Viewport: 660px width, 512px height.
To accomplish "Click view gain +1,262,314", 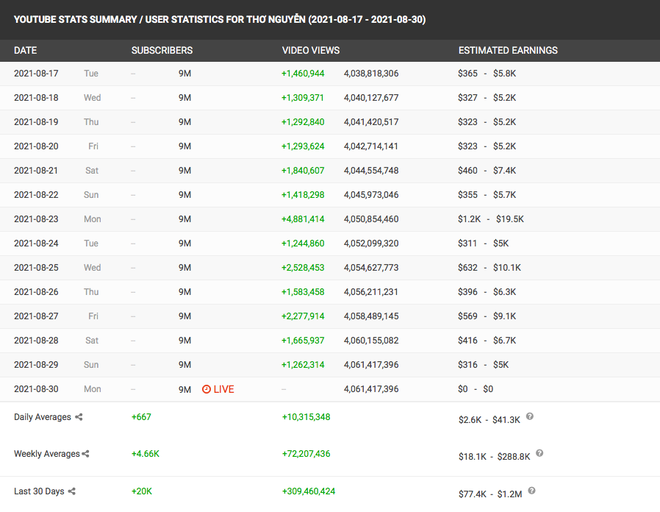I will (303, 365).
